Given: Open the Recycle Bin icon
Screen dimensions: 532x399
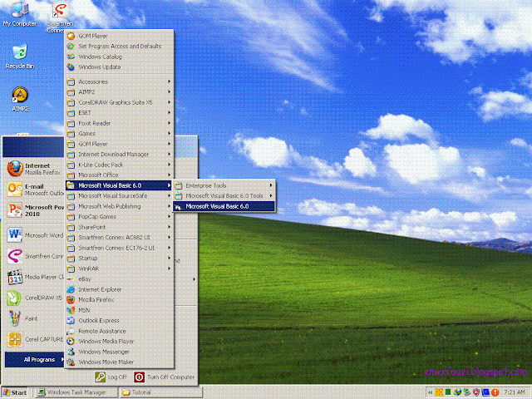Looking at the screenshot, I should [19, 56].
